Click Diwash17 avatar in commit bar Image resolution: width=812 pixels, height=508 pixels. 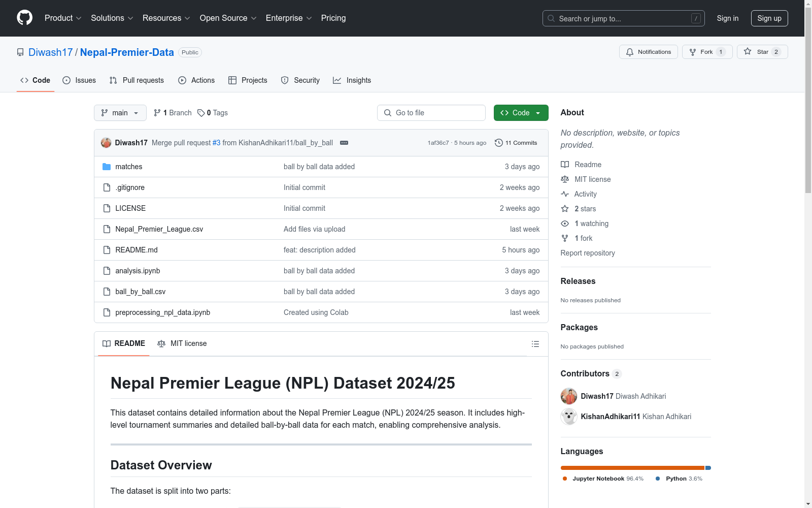click(106, 143)
